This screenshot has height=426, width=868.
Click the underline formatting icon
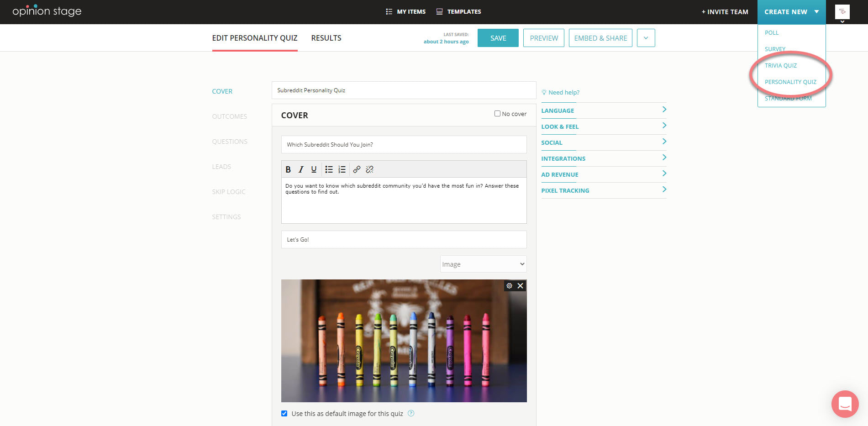click(x=314, y=169)
